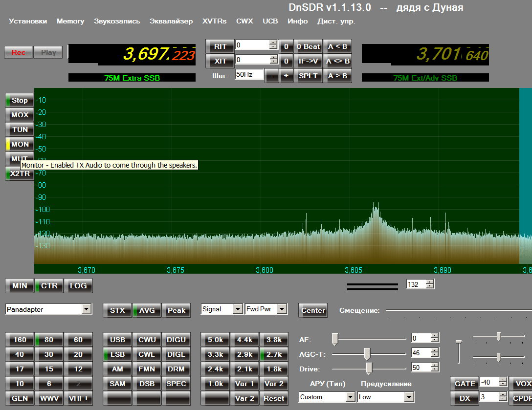Select the 40 meter band button
The width and height of the screenshot is (532, 410).
[20, 354]
